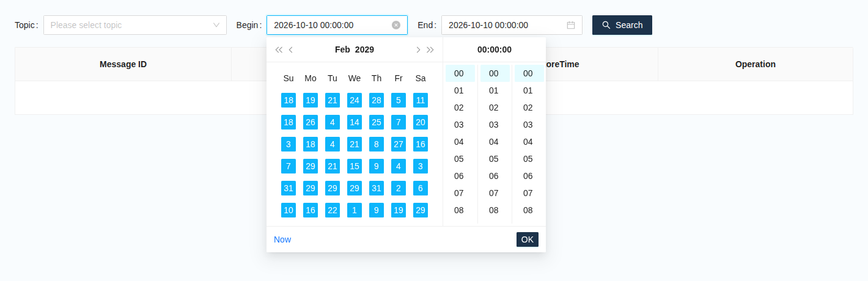The width and height of the screenshot is (868, 281).
Task: Set minute to 07
Action: point(494,193)
